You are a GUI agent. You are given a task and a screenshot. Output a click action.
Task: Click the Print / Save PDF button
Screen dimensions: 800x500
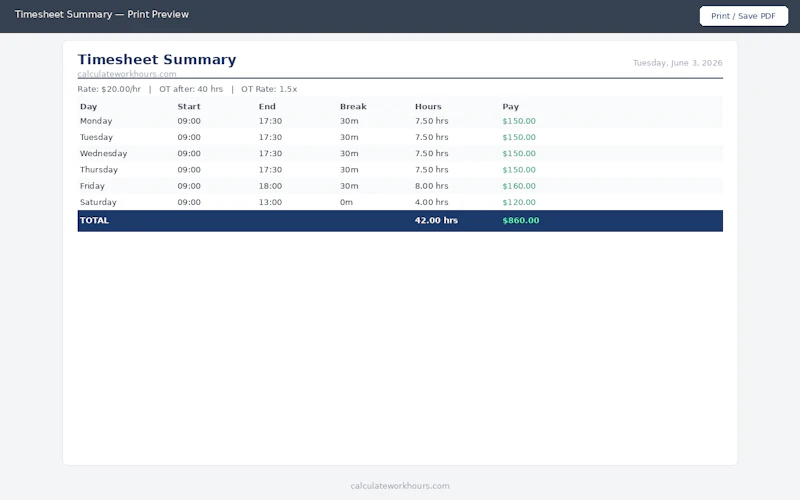tap(743, 16)
